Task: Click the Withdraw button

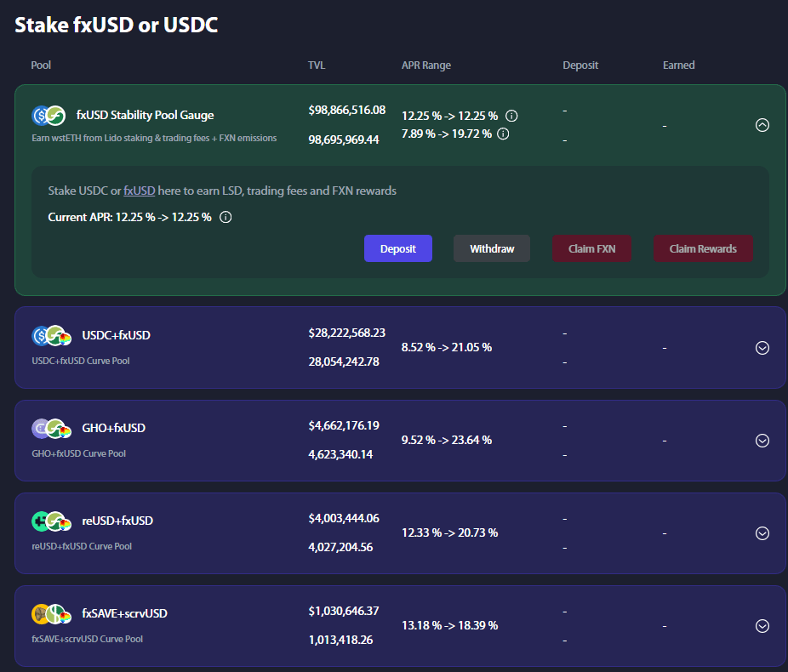Action: coord(492,248)
